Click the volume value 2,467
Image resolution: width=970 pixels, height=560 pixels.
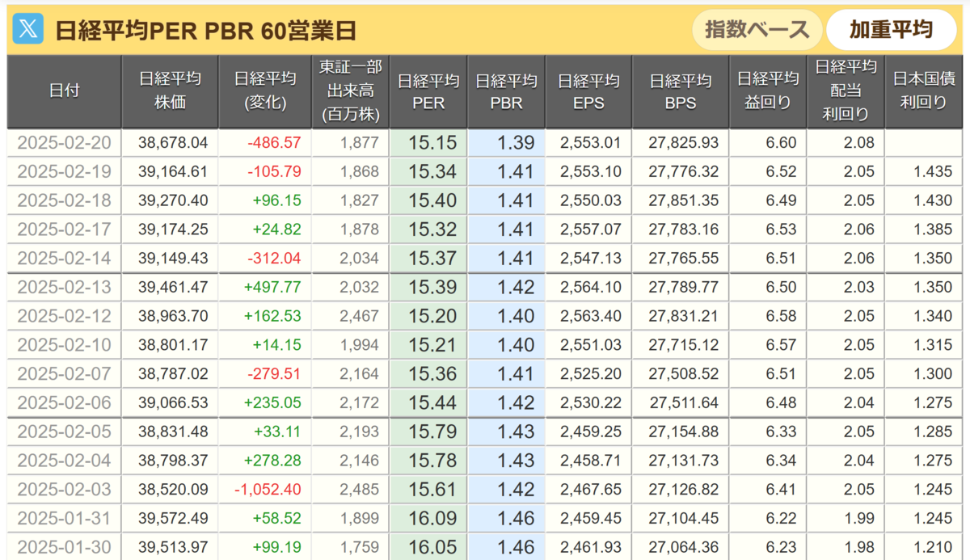click(x=360, y=316)
